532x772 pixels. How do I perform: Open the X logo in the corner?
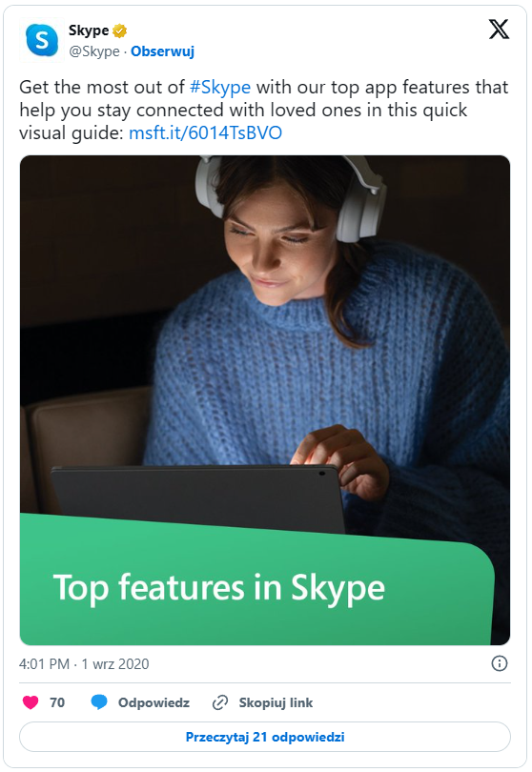pos(499,30)
